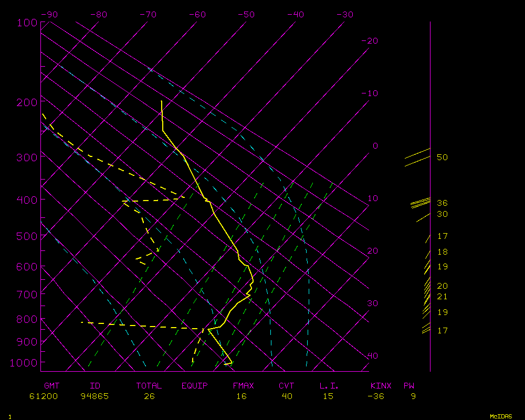Select the wind speed value 36
Viewport: 525px width, 420px height.
(x=442, y=203)
